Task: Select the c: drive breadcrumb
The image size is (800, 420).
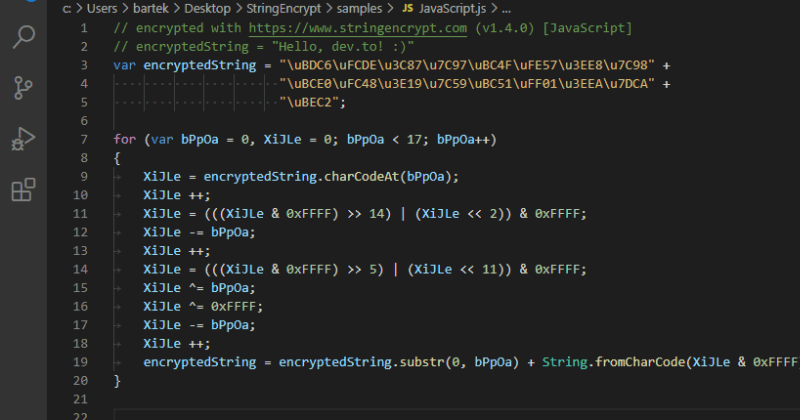Action: [x=69, y=7]
